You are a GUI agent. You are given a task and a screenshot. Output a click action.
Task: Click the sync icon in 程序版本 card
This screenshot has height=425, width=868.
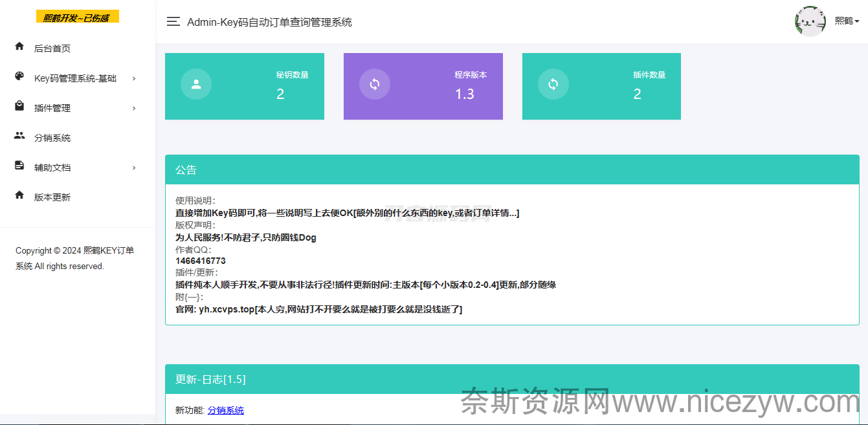pyautogui.click(x=375, y=84)
